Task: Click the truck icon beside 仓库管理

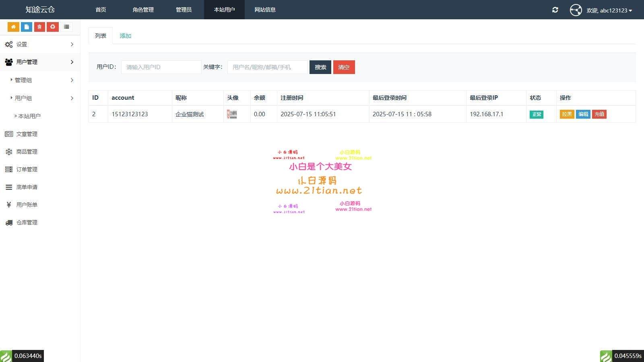Action: (9, 222)
